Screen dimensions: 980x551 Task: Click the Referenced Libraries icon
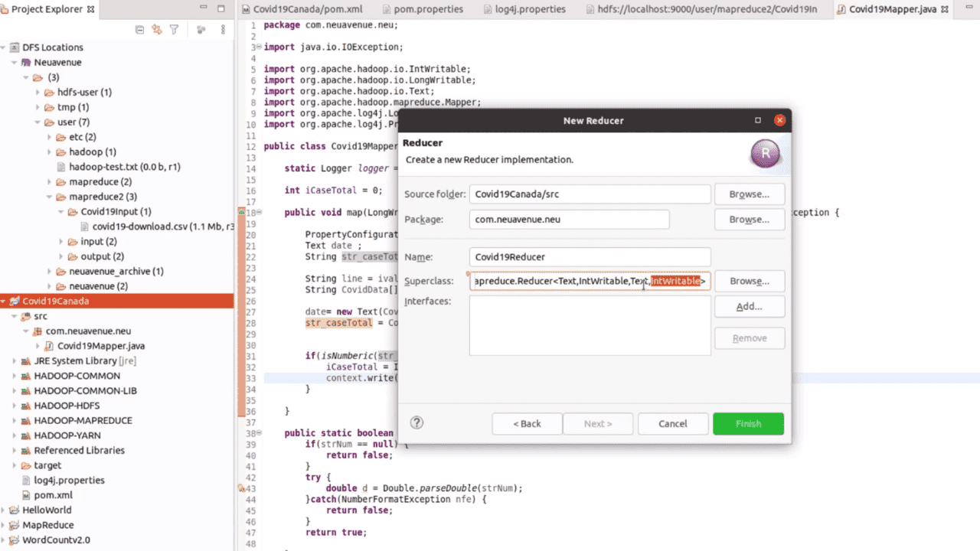coord(26,451)
